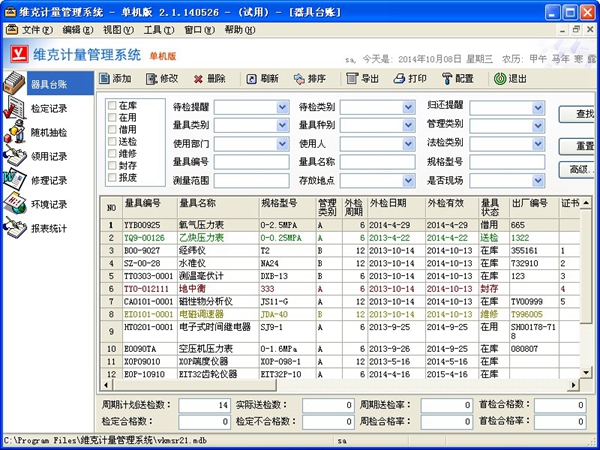Select table cell 乙炔压力表
600x450 pixels.
pos(218,238)
